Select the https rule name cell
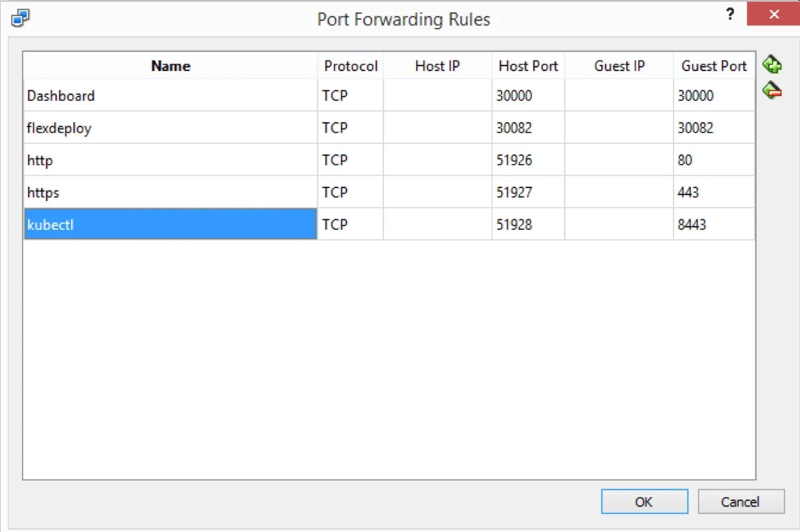This screenshot has width=800, height=532. click(170, 192)
